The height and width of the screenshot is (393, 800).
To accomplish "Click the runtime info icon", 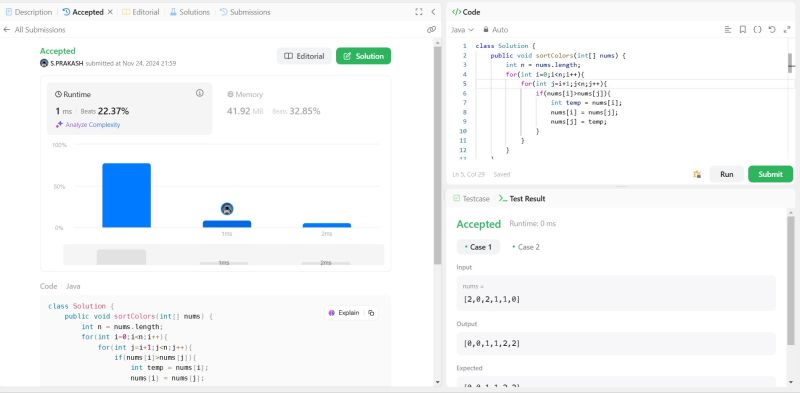I will coord(199,93).
